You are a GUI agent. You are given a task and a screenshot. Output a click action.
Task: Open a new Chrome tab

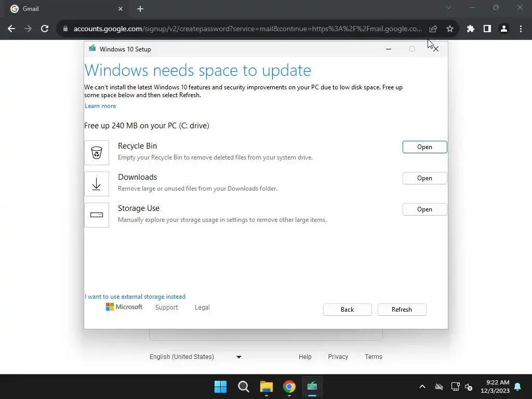click(x=140, y=9)
